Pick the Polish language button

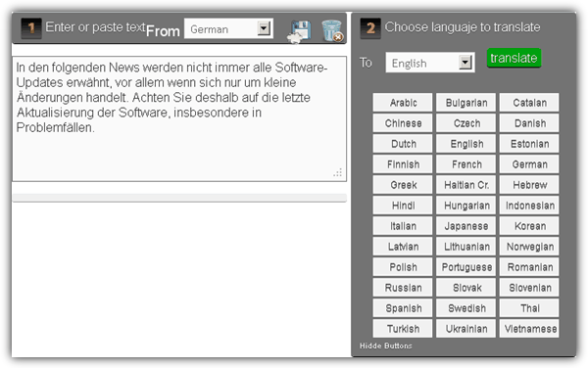pos(403,267)
